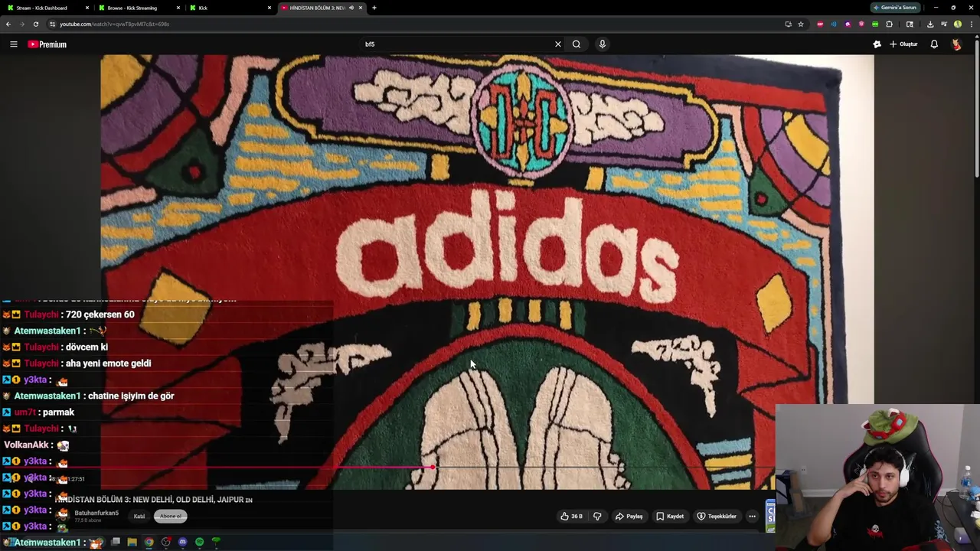Open the YouTube hamburger guide menu
This screenshot has width=980, height=551.
coord(13,44)
